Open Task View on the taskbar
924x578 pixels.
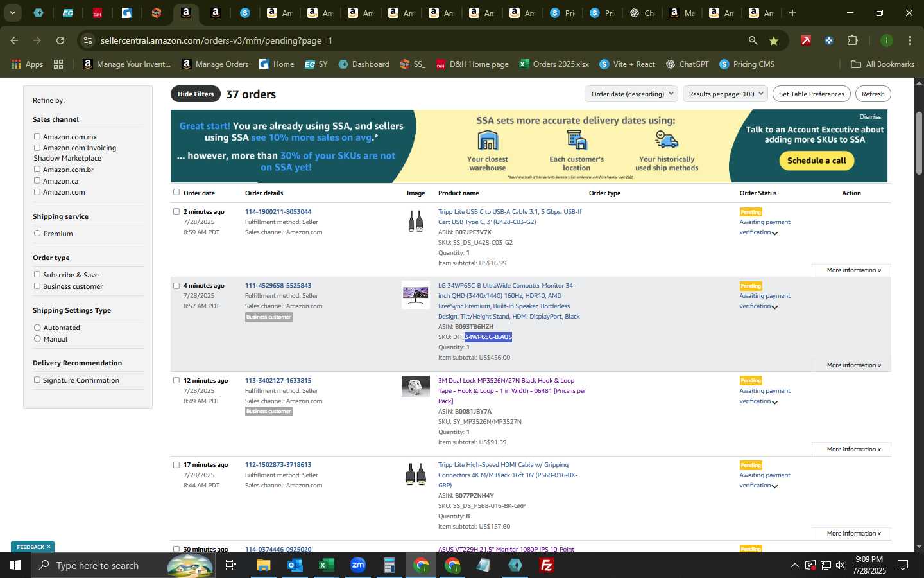(x=231, y=565)
